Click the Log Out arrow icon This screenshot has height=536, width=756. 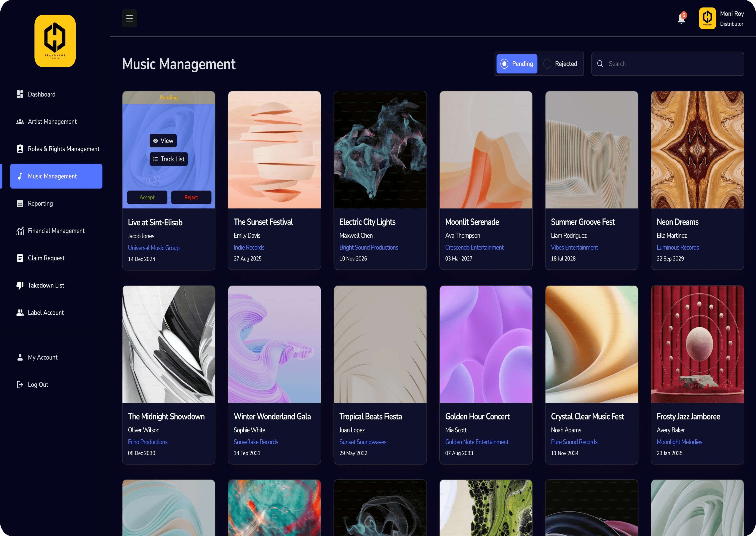pos(20,384)
